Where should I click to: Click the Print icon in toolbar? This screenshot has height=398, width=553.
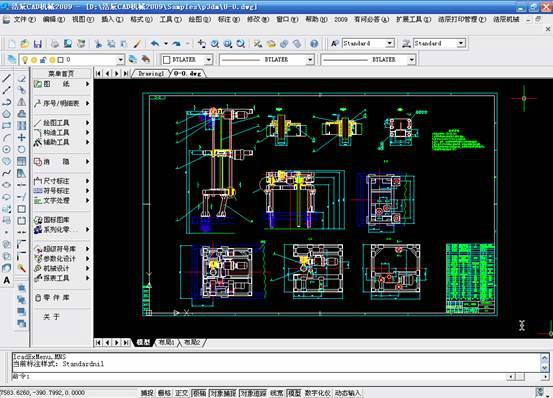(55, 44)
